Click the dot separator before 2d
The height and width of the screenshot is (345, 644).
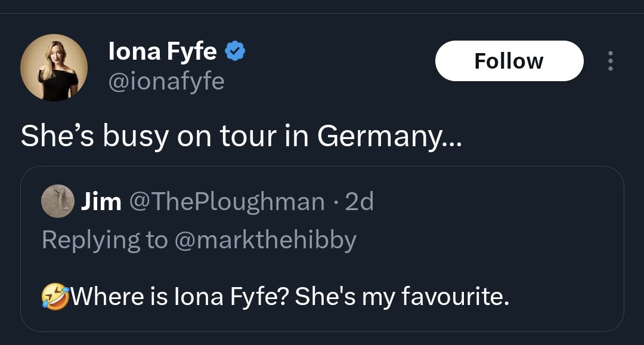[x=335, y=202]
